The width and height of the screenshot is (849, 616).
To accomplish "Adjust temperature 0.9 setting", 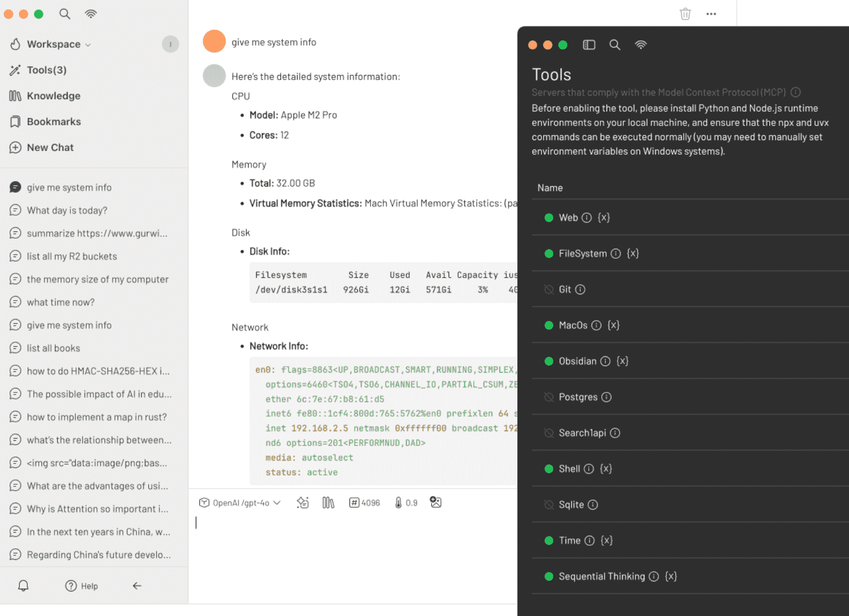I will pyautogui.click(x=406, y=503).
